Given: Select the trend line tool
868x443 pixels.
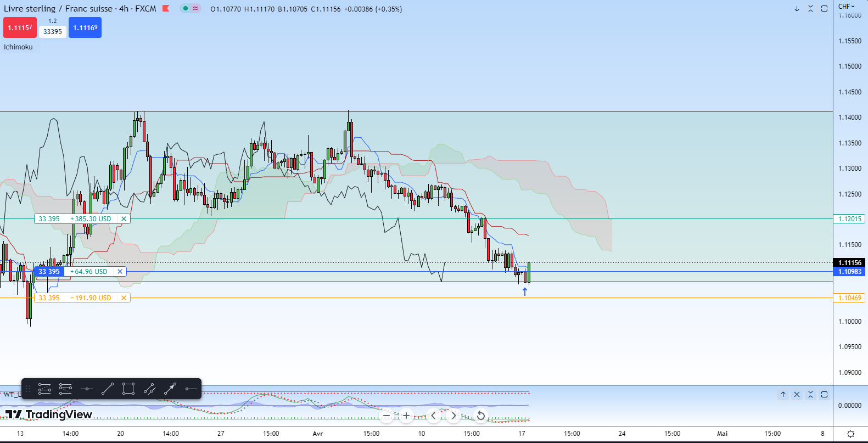Looking at the screenshot, I should (108, 389).
